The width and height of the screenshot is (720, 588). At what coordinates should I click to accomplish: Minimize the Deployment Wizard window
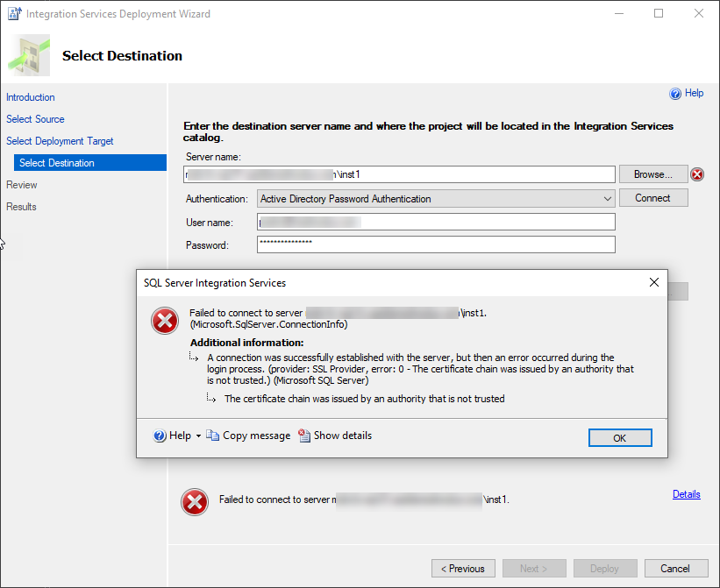(619, 13)
